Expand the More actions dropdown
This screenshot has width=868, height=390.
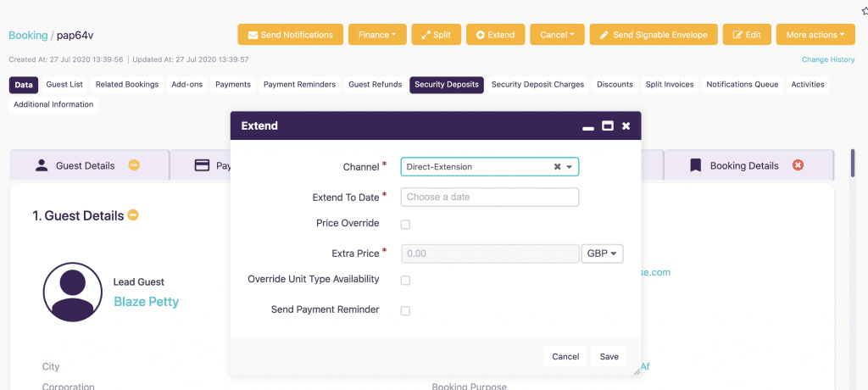[815, 35]
